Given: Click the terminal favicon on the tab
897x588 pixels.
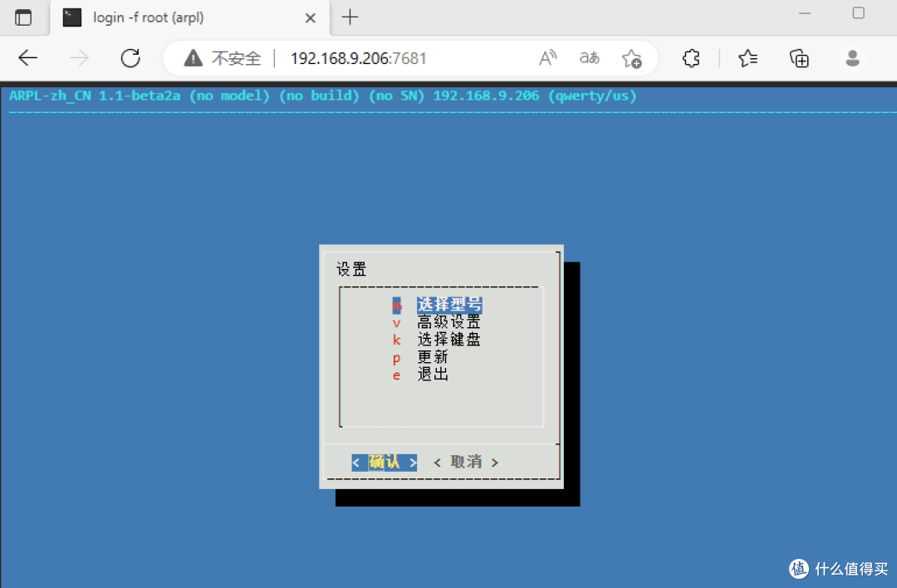Looking at the screenshot, I should point(72,17).
